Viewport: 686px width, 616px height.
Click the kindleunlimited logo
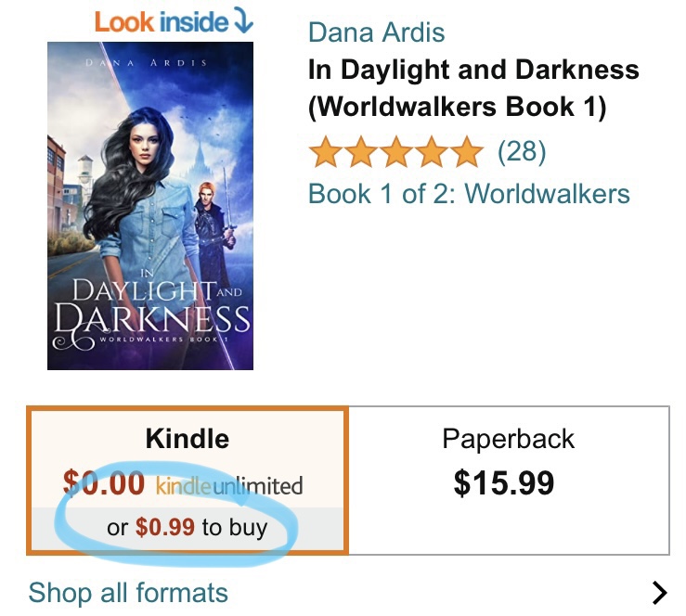[228, 485]
